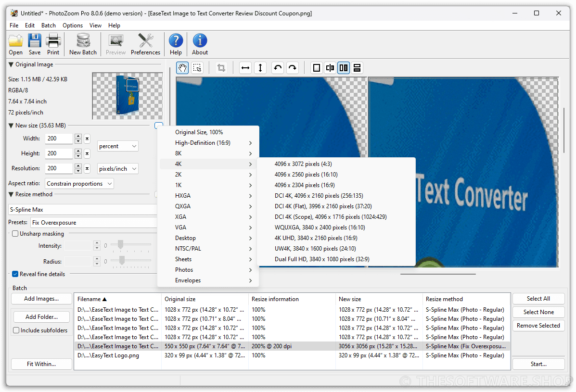This screenshot has height=392, width=576.
Task: Rotate the image counterclockwise
Action: click(x=278, y=68)
